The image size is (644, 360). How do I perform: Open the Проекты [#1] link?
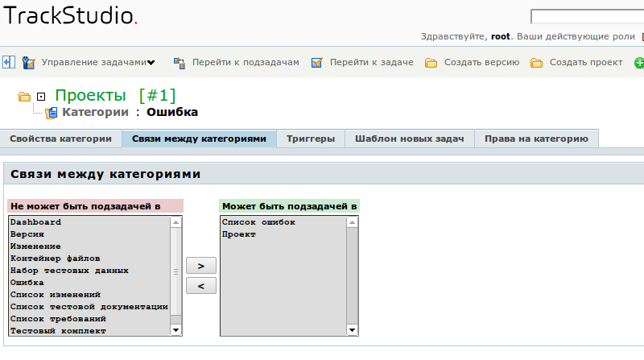tap(115, 96)
